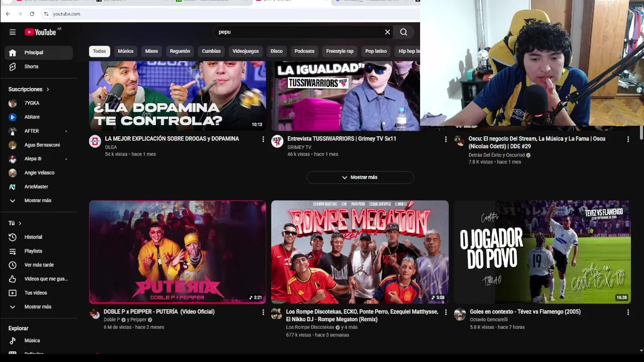Open options menu for Putería video
644x362 pixels.
[263, 312]
